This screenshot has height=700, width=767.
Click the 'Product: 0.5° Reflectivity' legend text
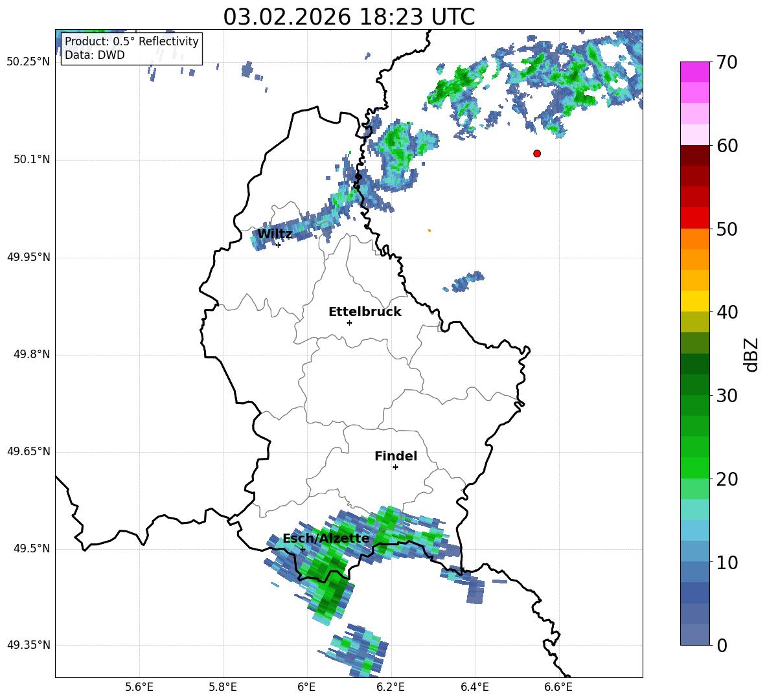coord(132,41)
